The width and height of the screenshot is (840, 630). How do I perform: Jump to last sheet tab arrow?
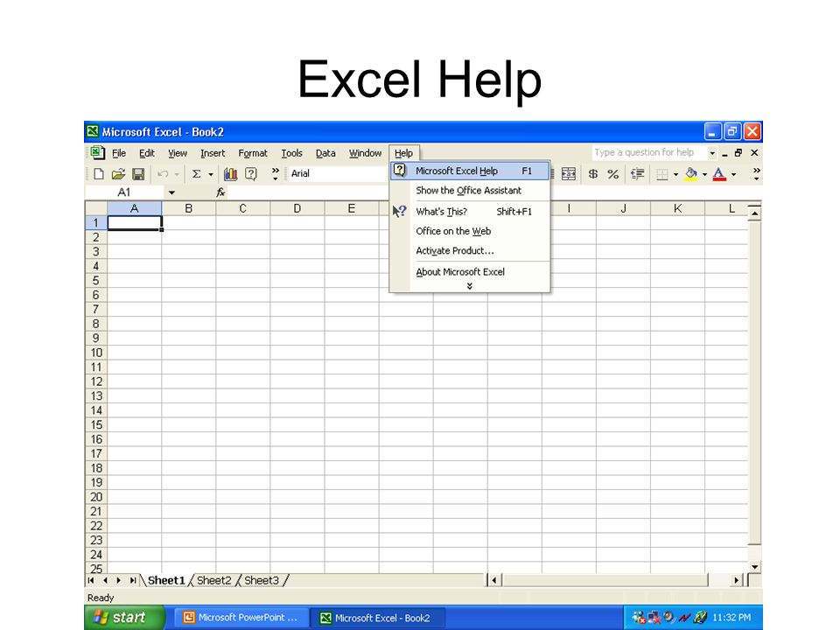[x=132, y=580]
